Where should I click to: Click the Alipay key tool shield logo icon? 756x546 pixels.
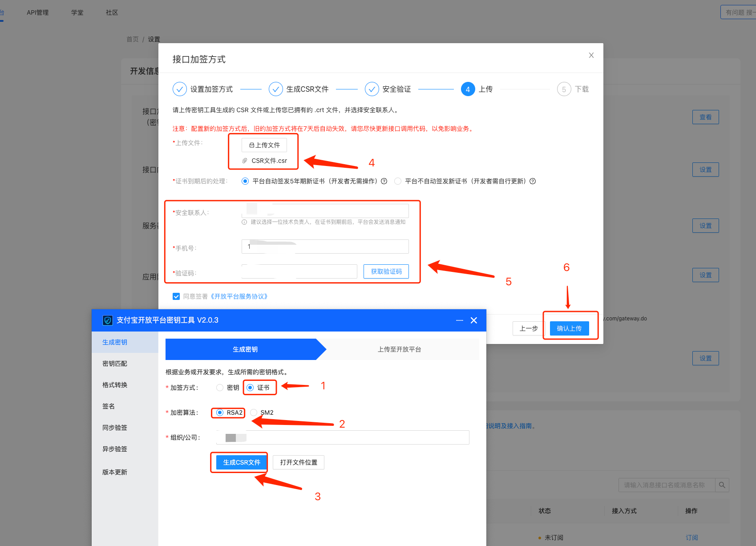(x=107, y=320)
